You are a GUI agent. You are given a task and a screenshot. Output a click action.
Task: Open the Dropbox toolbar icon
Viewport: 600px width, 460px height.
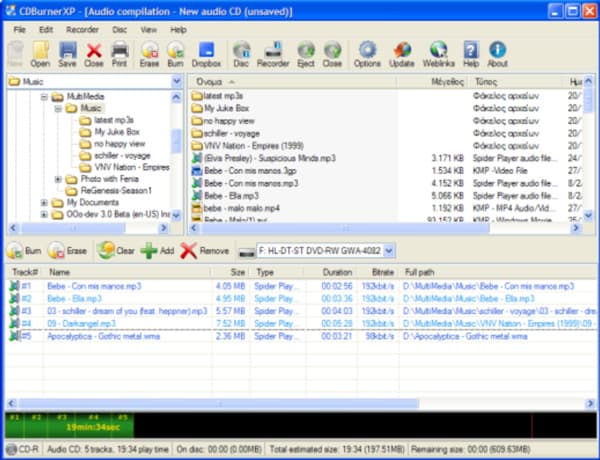coord(206,54)
